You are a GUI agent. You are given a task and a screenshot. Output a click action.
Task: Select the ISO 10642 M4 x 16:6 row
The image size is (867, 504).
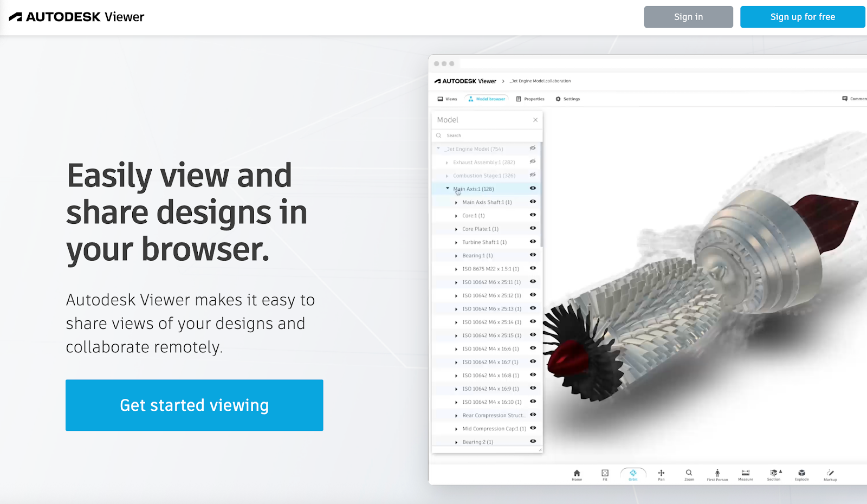pos(486,348)
